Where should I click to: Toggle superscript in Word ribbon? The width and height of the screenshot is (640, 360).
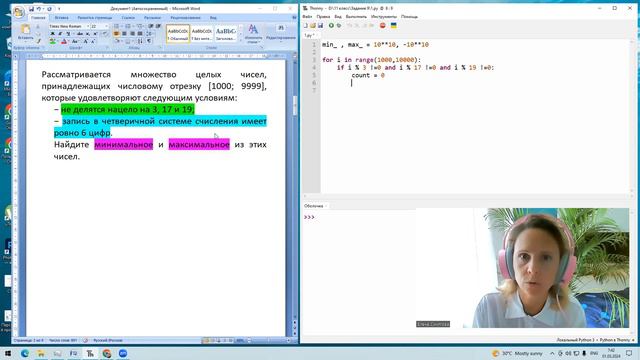(x=95, y=33)
